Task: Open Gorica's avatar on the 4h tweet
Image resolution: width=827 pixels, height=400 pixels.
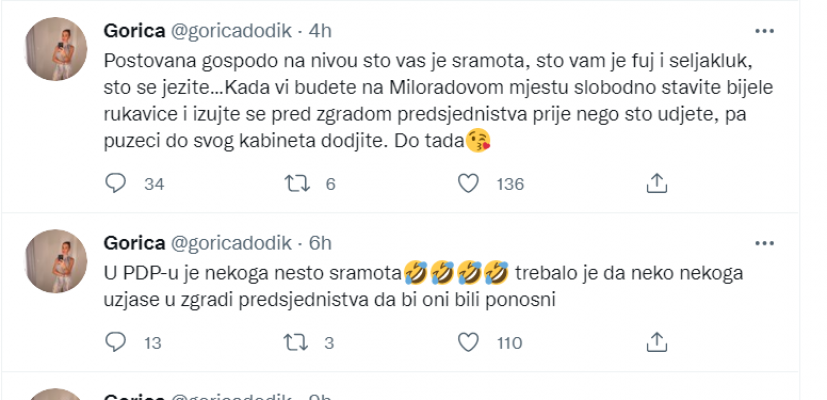Action: tap(55, 48)
